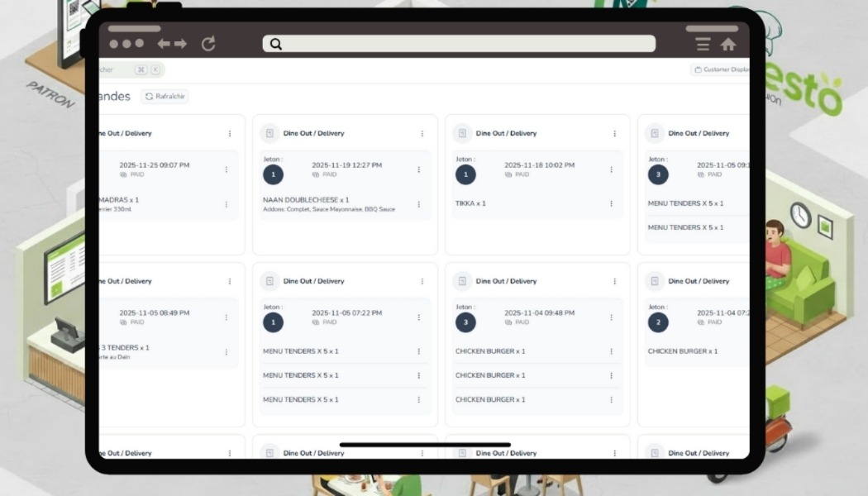868x496 pixels.
Task: Open the Customer Display button
Action: [x=722, y=69]
